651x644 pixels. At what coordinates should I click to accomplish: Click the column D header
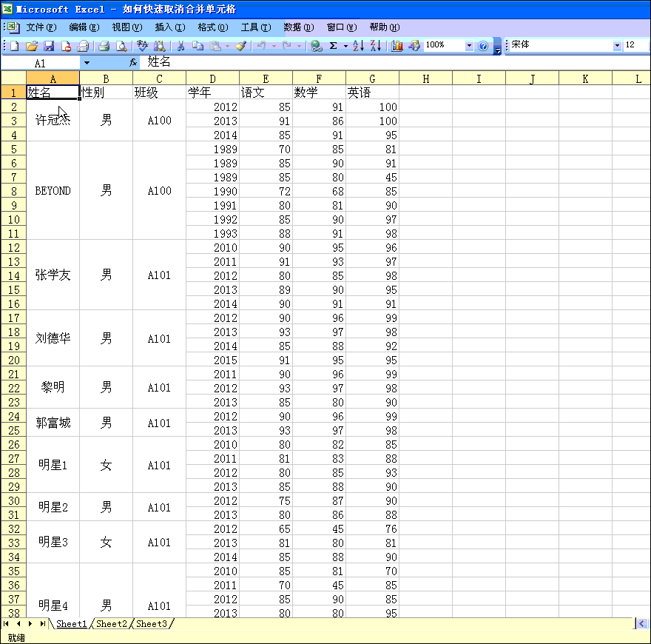(212, 78)
